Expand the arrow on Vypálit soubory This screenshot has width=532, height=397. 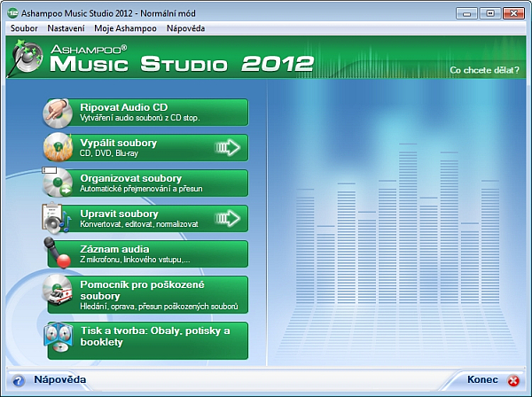click(227, 147)
